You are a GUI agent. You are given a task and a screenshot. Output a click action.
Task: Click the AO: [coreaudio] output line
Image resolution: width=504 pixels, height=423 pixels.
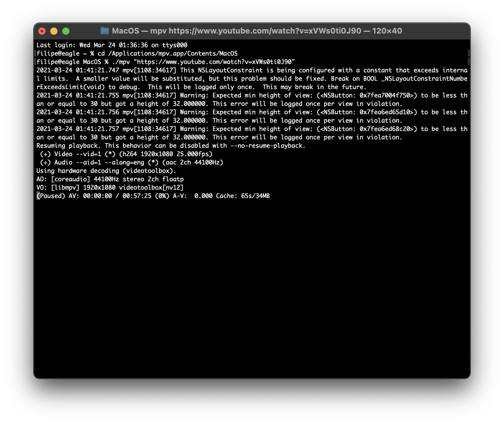pyautogui.click(x=110, y=179)
